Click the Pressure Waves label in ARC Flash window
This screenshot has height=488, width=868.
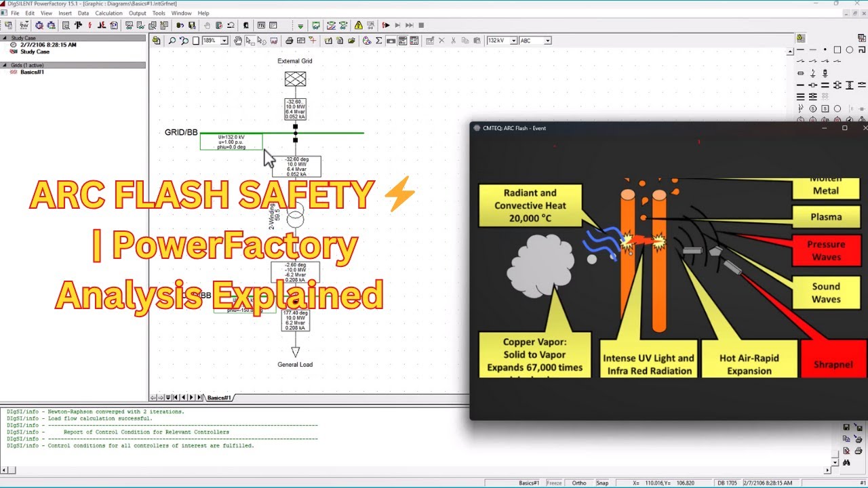point(826,250)
